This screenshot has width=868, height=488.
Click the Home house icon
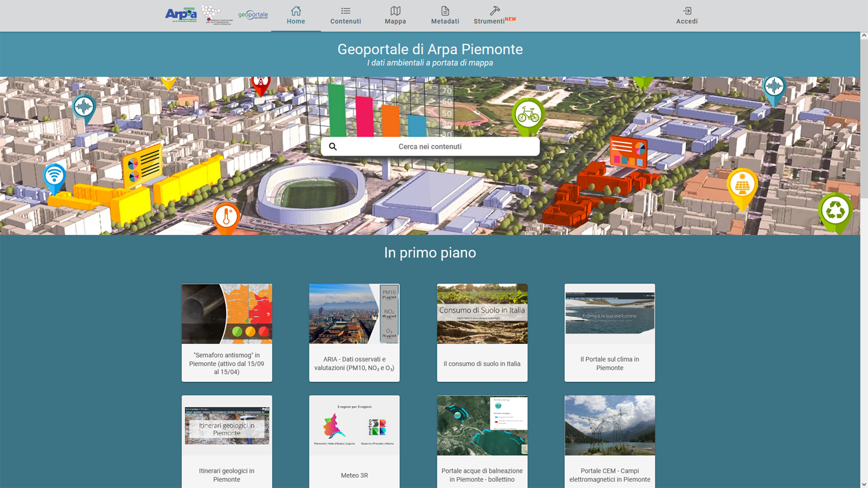click(296, 11)
